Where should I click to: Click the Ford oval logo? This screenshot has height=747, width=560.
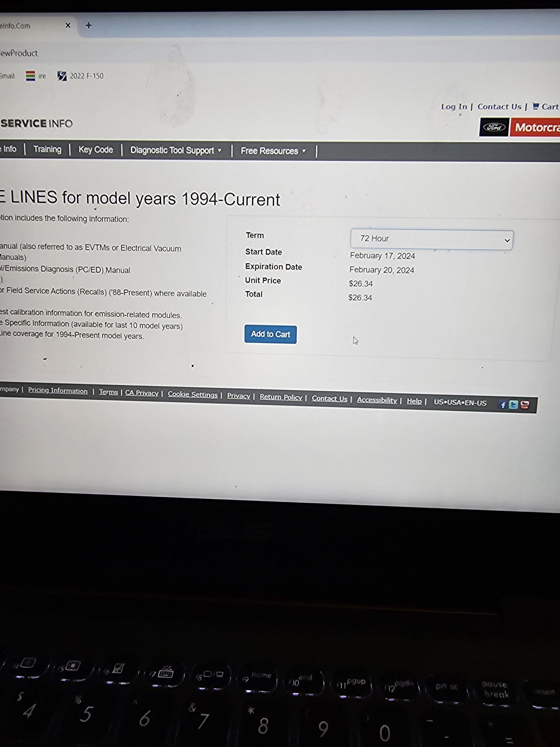(x=494, y=127)
